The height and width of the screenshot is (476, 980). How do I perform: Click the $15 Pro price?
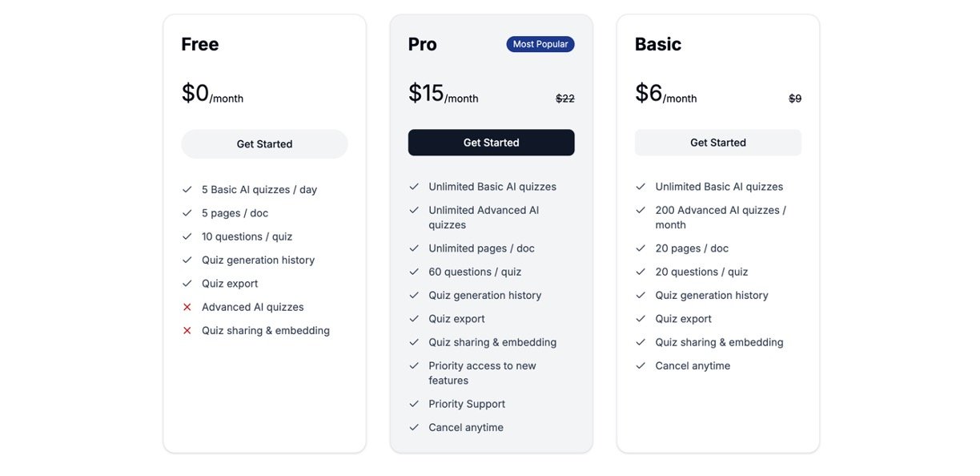[426, 94]
